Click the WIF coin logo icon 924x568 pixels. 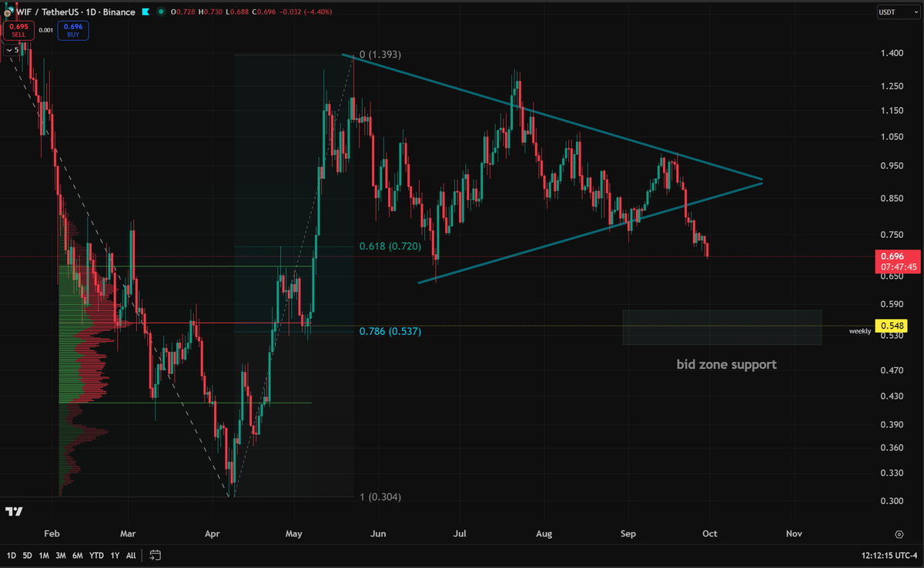click(x=8, y=12)
